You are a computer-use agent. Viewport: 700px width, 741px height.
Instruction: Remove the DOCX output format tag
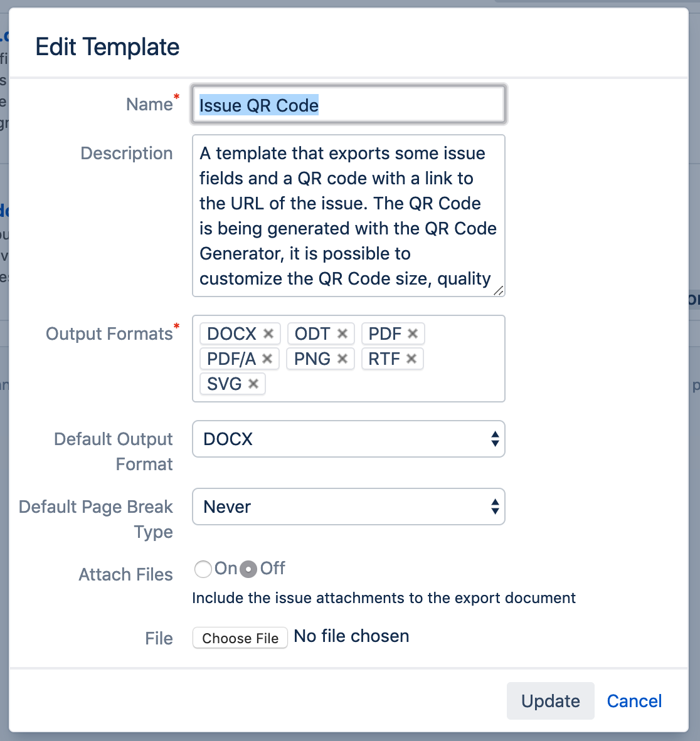point(268,334)
